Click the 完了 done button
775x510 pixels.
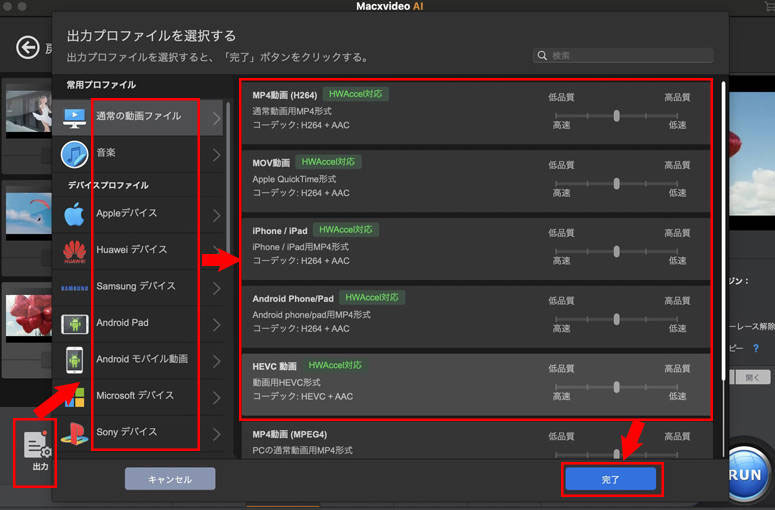[x=610, y=480]
